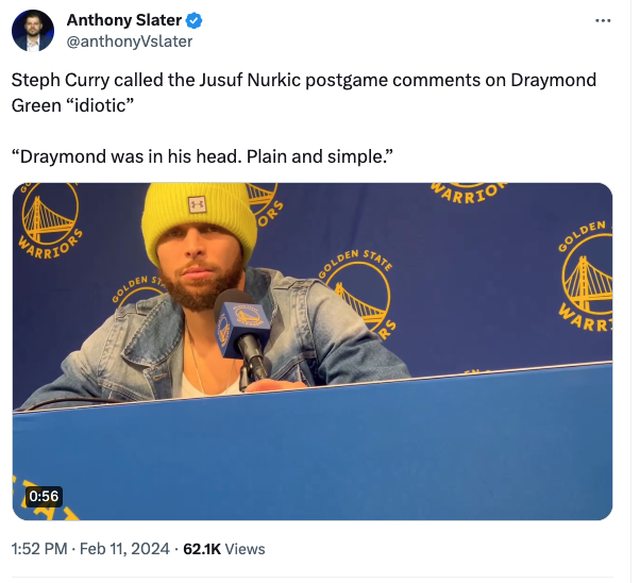
Task: Visit the @anthonyVslater handle
Action: 129,42
